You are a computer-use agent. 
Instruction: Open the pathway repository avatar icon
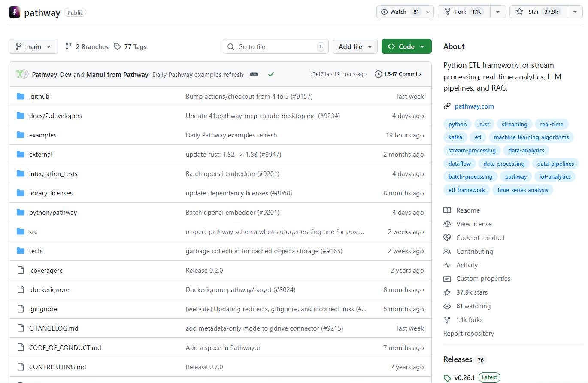pyautogui.click(x=15, y=12)
